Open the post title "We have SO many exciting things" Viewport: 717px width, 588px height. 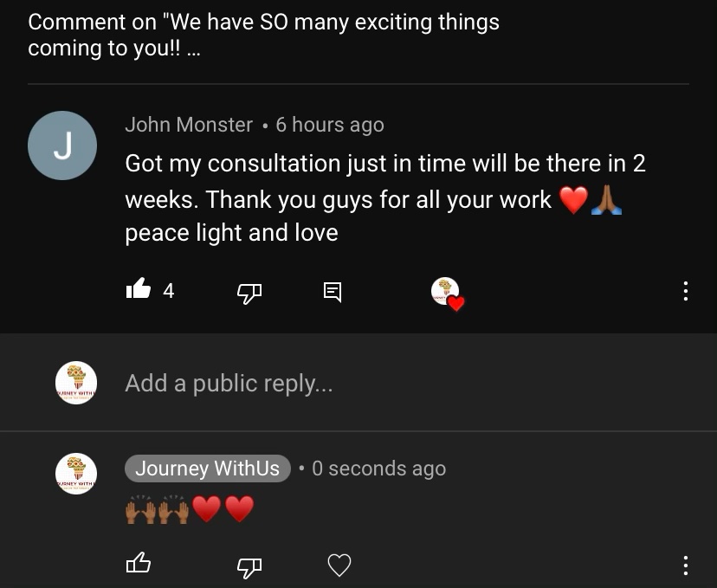pyautogui.click(x=263, y=35)
